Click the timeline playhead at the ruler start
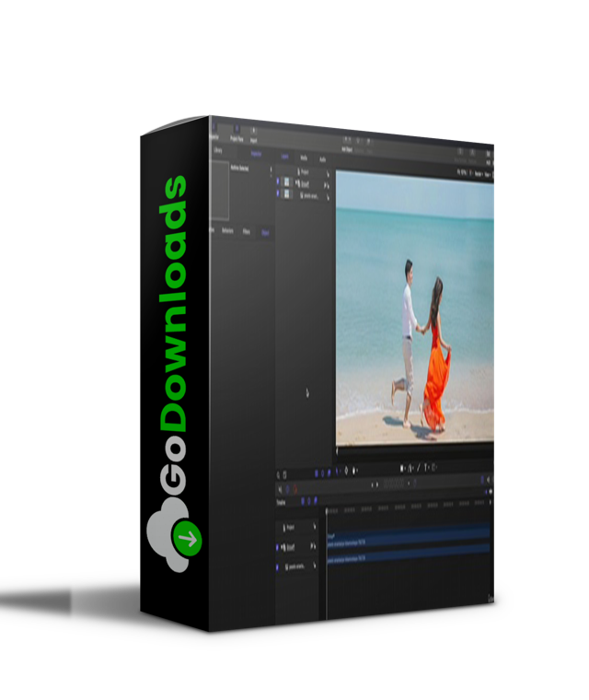Screen dimensions: 589x700 pyautogui.click(x=326, y=512)
